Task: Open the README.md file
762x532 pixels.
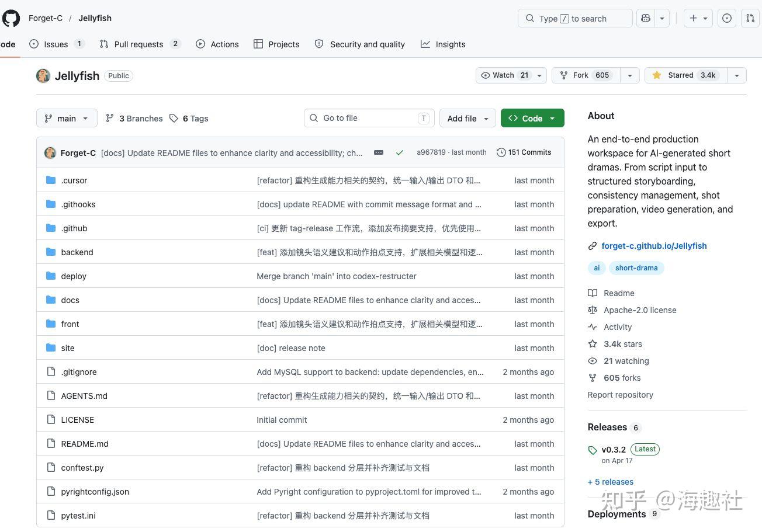Action: (x=85, y=444)
